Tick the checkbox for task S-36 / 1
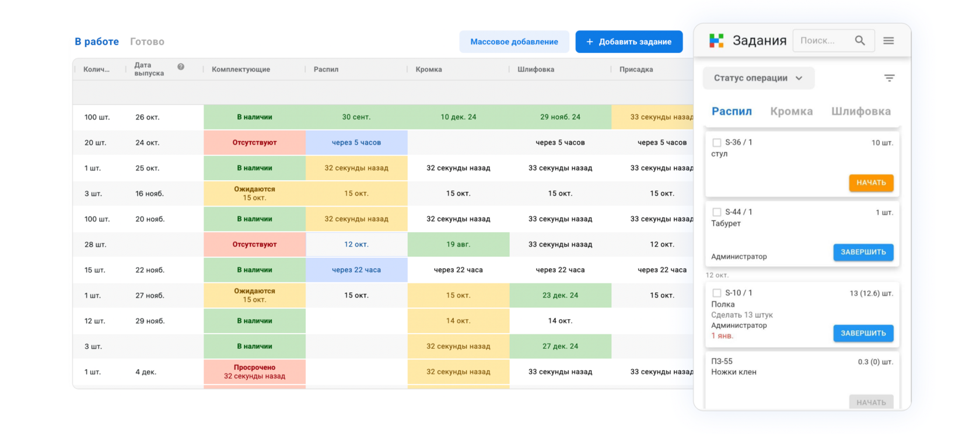The image size is (980, 434). coord(717,142)
